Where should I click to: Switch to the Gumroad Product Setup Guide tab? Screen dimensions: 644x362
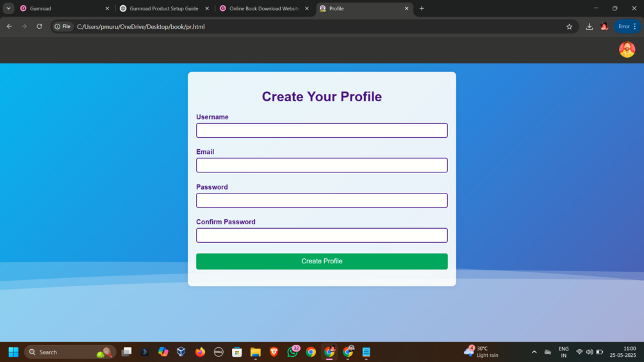point(163,8)
